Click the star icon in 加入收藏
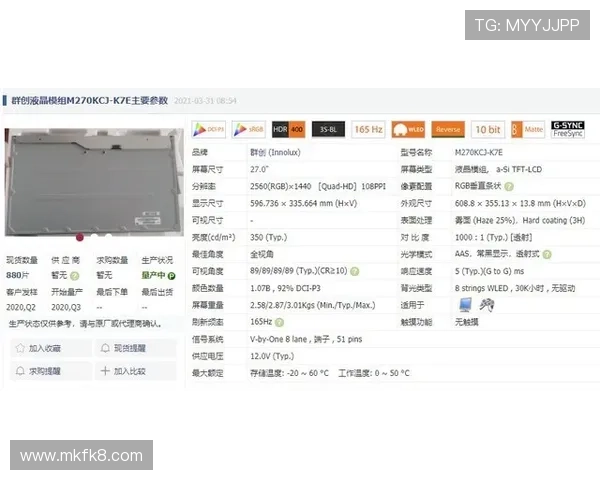The image size is (600, 480). 20,348
